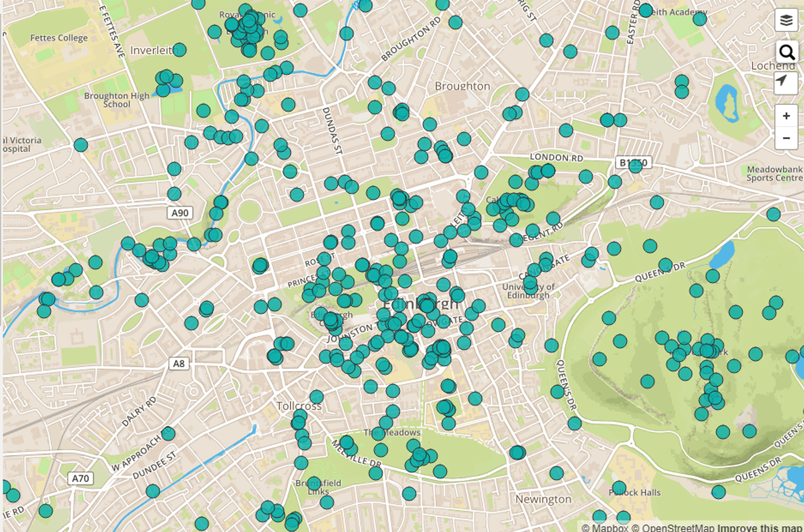This screenshot has width=804, height=532.
Task: Select marker on Pollock Halls label
Action: (619, 488)
